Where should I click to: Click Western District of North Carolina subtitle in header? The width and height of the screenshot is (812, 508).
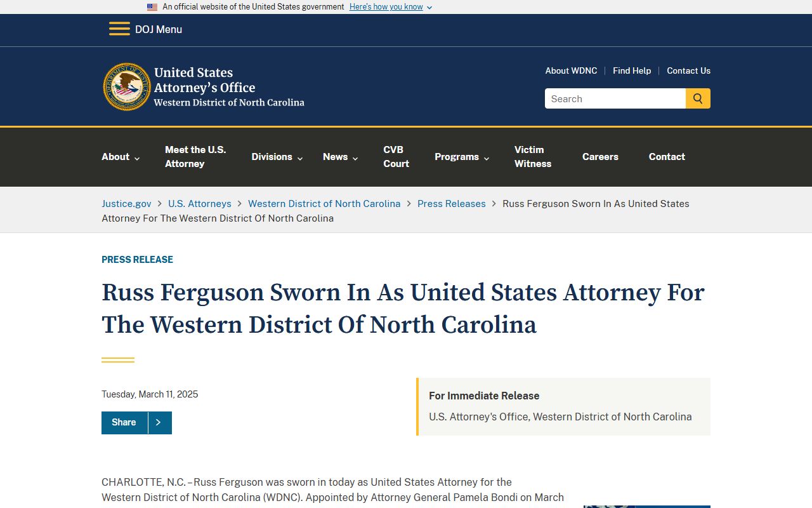click(229, 103)
